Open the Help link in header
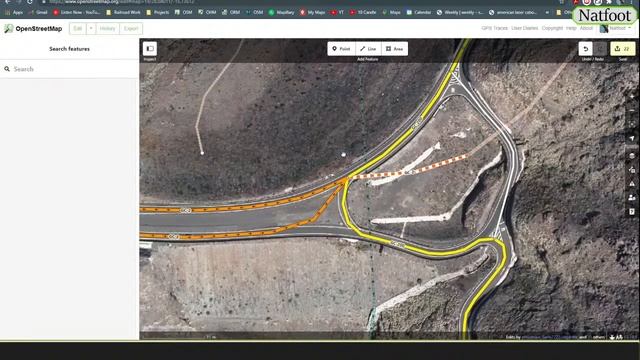The image size is (640, 360). (571, 28)
